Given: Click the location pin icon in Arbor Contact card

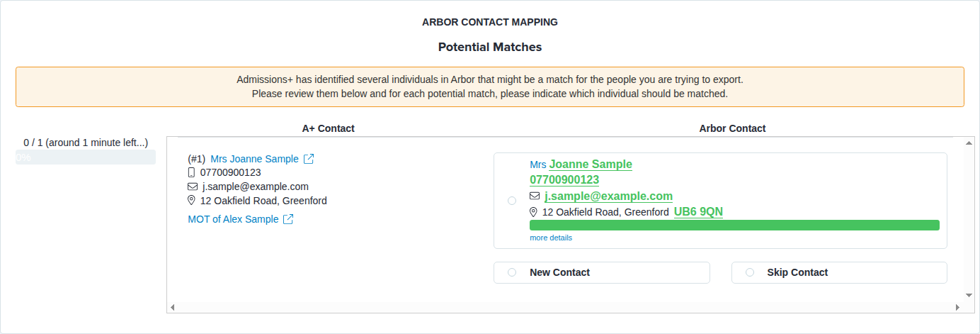Looking at the screenshot, I should point(534,212).
